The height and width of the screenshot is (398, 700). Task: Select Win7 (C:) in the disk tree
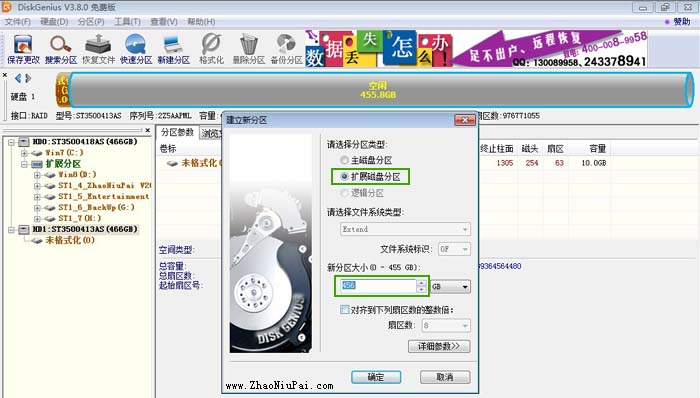64,153
